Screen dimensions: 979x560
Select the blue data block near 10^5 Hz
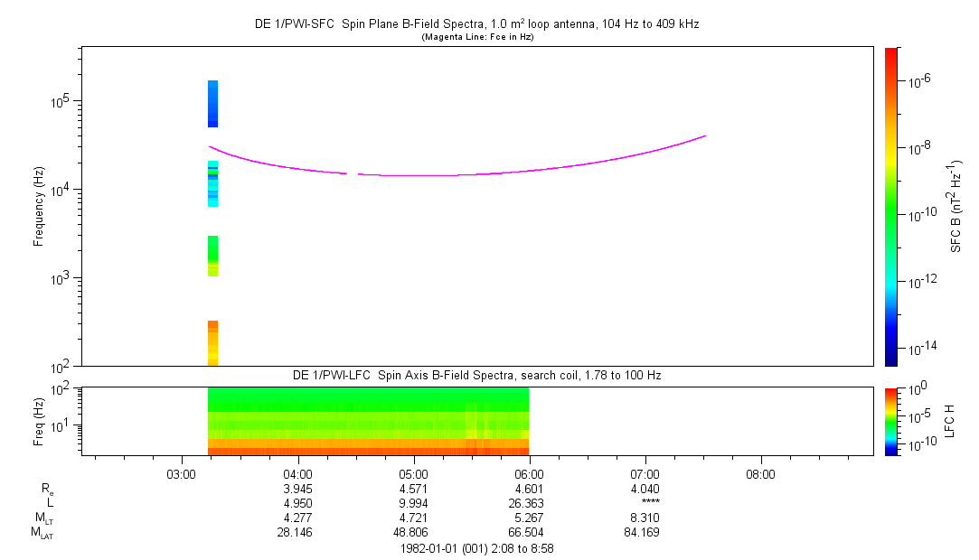pyautogui.click(x=213, y=104)
